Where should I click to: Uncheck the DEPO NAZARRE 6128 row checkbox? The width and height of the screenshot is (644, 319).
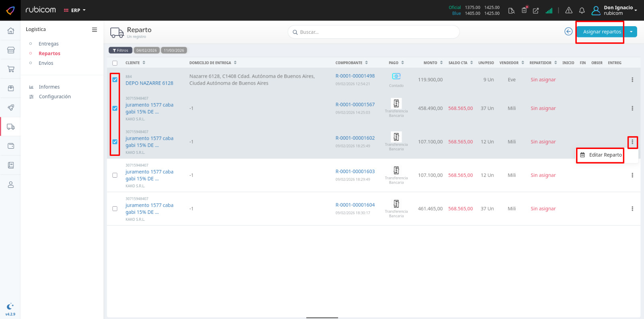[115, 80]
